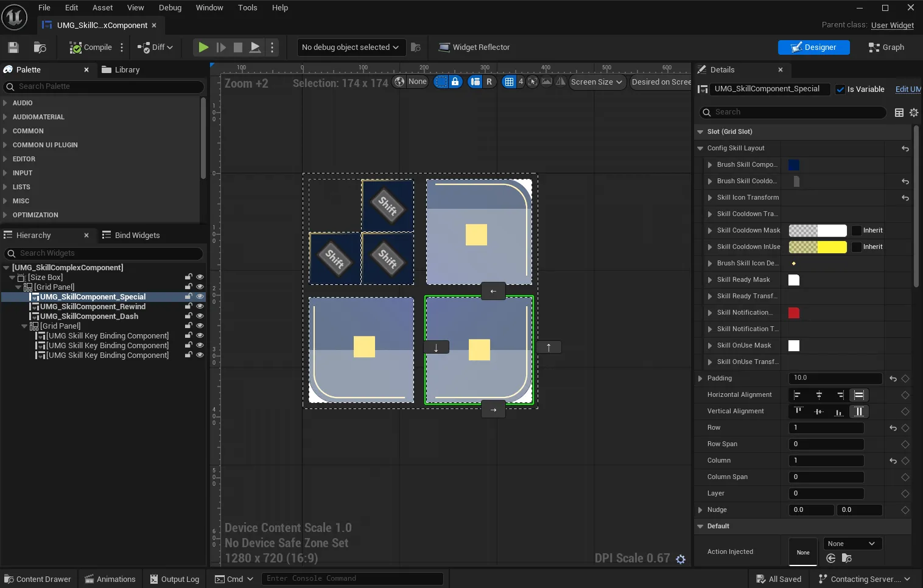Open the debug object selection dropdown
Image resolution: width=923 pixels, height=588 pixels.
[351, 47]
